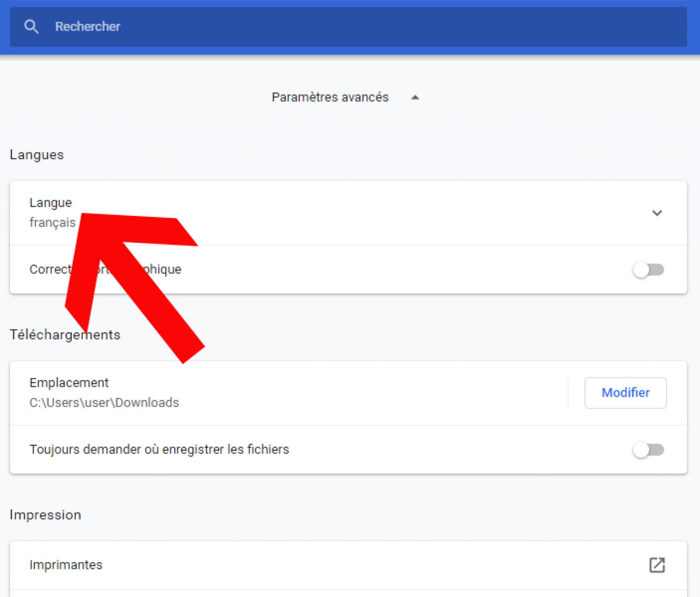Click the collapse arrow next to Paramètres avancés

415,97
